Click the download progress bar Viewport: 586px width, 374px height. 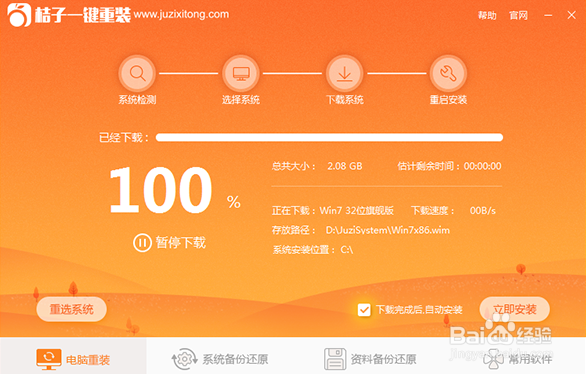(329, 137)
